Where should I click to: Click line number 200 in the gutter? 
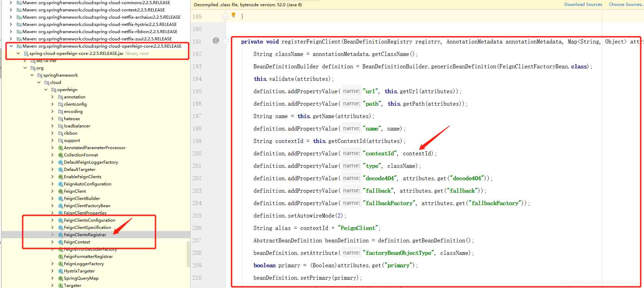tap(197, 153)
